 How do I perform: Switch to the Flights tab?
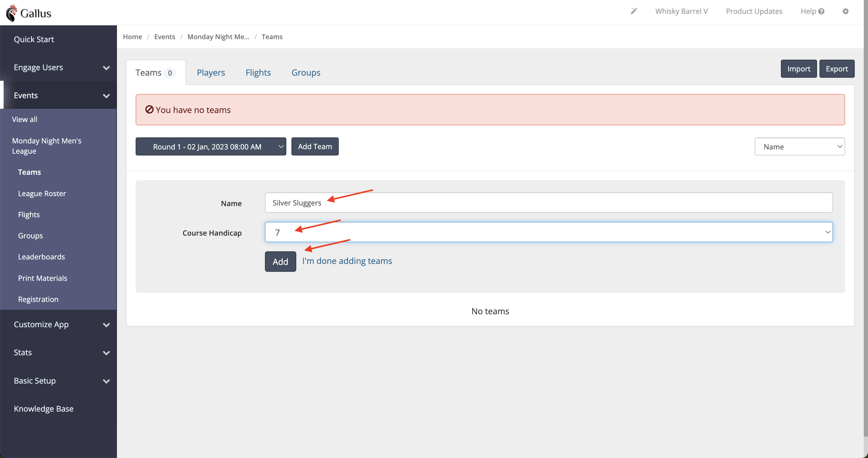click(x=258, y=72)
